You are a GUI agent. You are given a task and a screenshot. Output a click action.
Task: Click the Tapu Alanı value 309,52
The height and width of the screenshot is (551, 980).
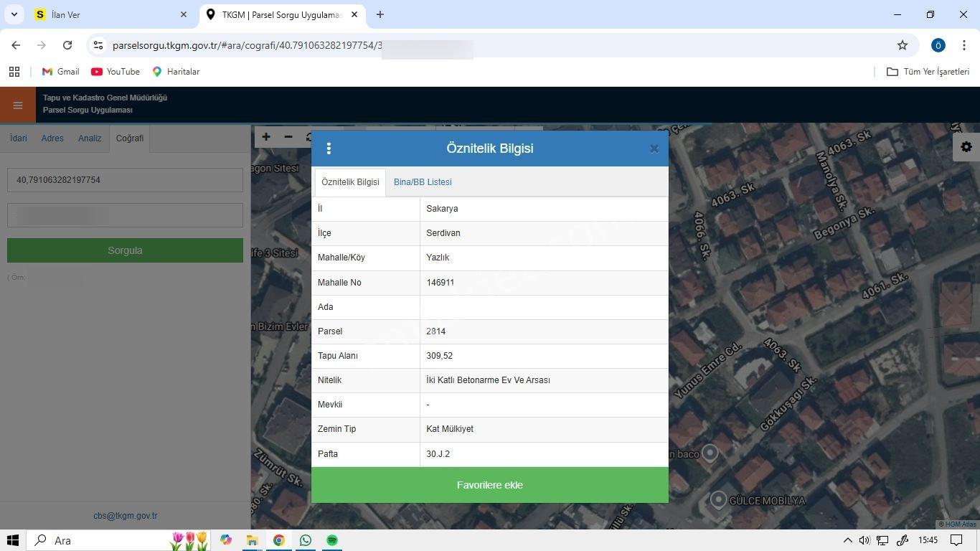tap(440, 356)
